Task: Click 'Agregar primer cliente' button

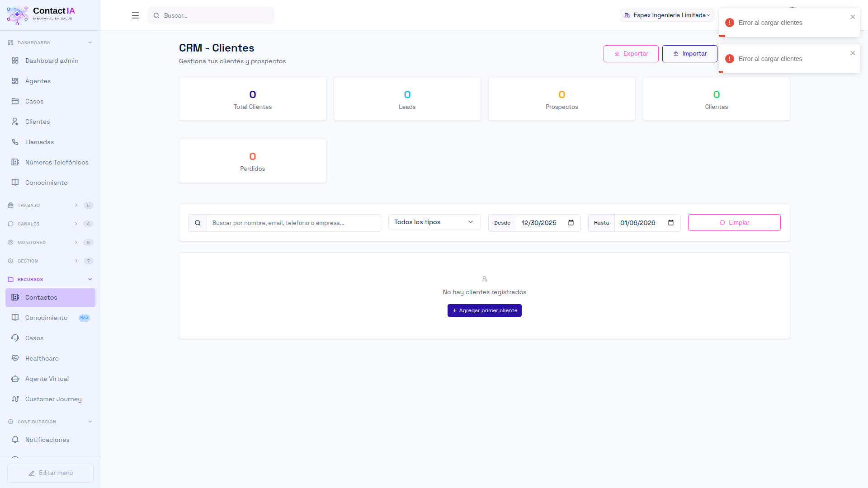Action: click(484, 310)
